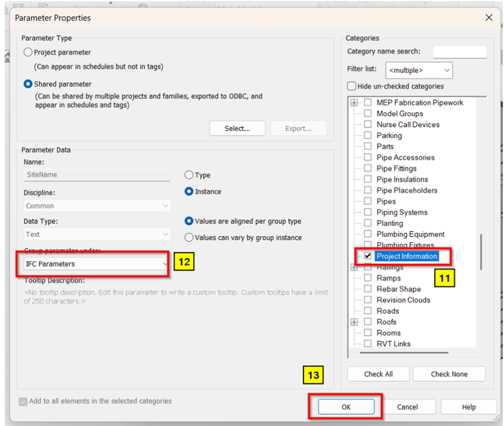The image size is (504, 426).
Task: Check the Pipe Fittings category box
Action: click(x=367, y=169)
